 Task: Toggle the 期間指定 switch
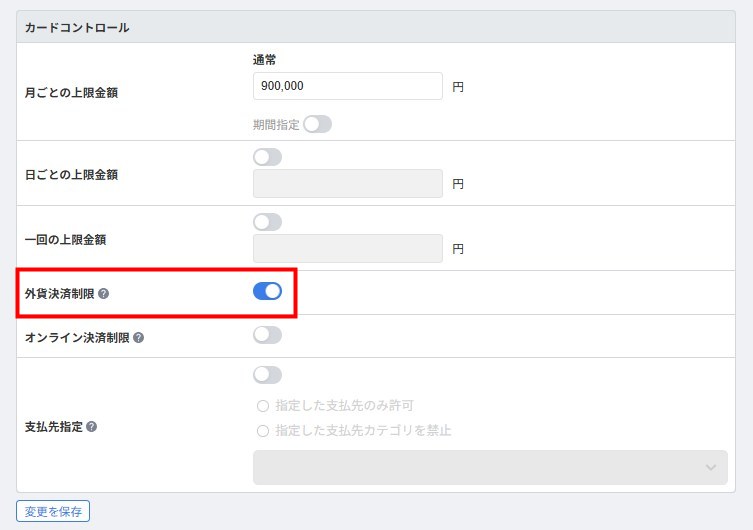coord(317,124)
